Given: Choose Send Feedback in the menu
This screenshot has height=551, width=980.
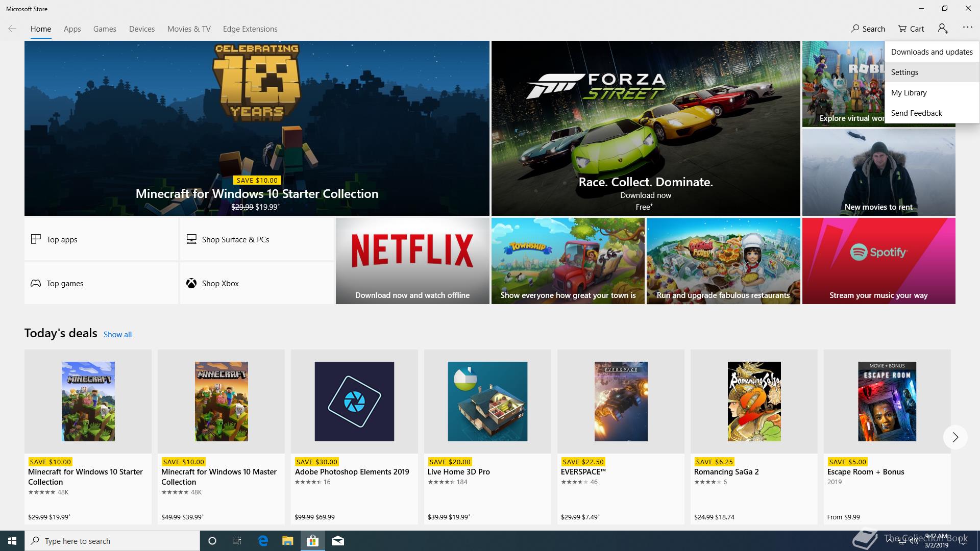Looking at the screenshot, I should (932, 113).
